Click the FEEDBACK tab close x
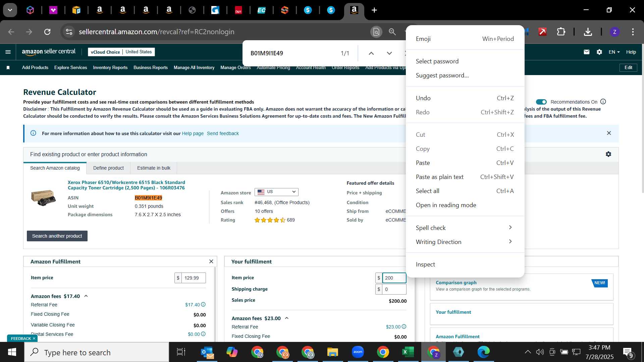The width and height of the screenshot is (644, 362). pyautogui.click(x=34, y=339)
